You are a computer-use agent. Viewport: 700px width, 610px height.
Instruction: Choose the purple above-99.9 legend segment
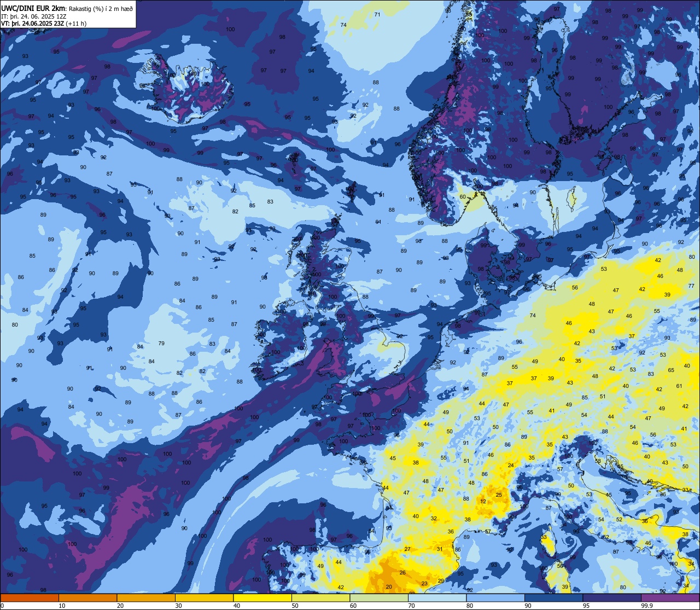[670, 597]
